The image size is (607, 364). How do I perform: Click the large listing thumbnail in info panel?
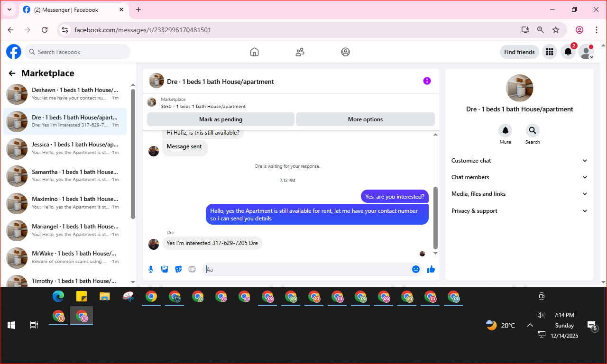[x=519, y=88]
